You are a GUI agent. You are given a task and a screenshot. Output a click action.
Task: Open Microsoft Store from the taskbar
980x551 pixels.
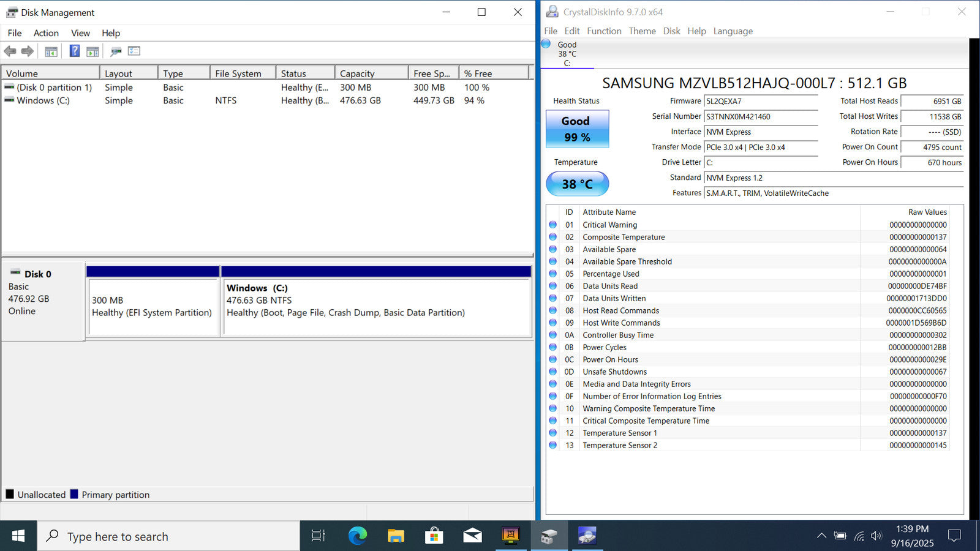[434, 536]
